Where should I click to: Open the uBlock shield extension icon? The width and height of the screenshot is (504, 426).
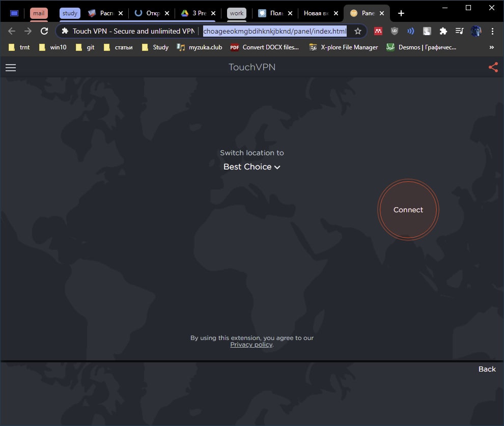pyautogui.click(x=395, y=31)
